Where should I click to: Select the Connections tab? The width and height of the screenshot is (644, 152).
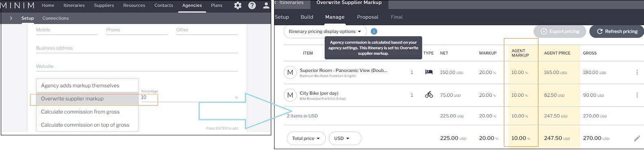(56, 18)
